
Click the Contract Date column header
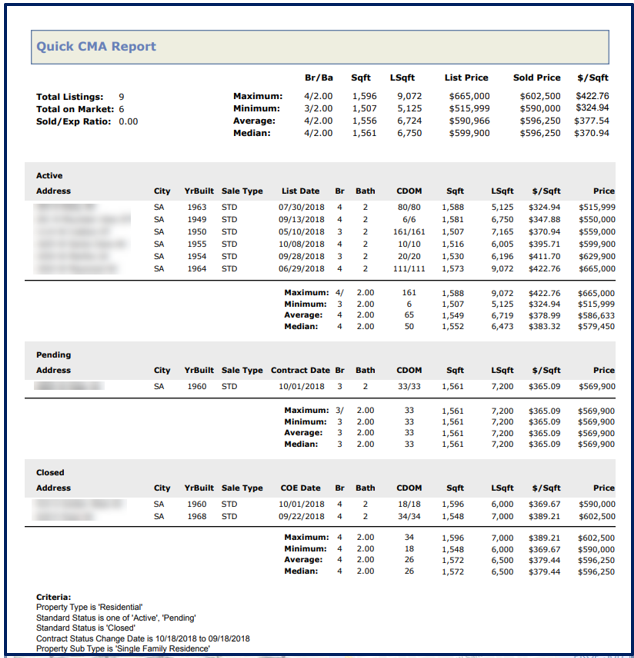coord(300,370)
